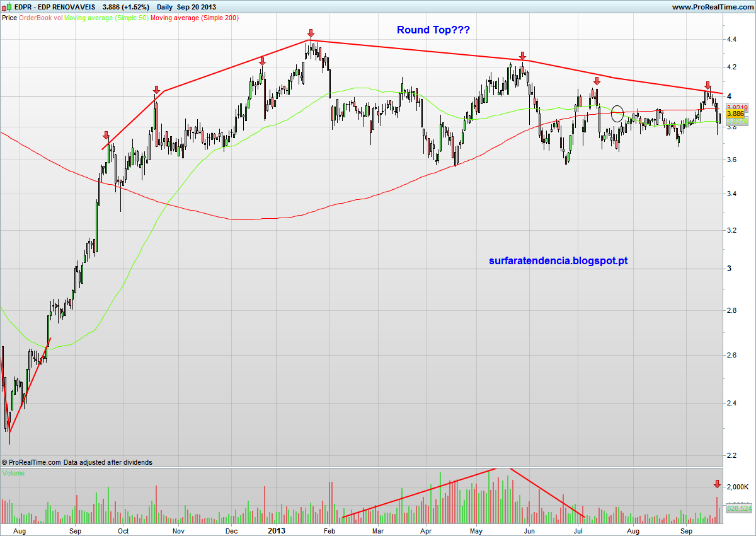Open the surfaratendencia.blogspot.pt link

tap(558, 260)
